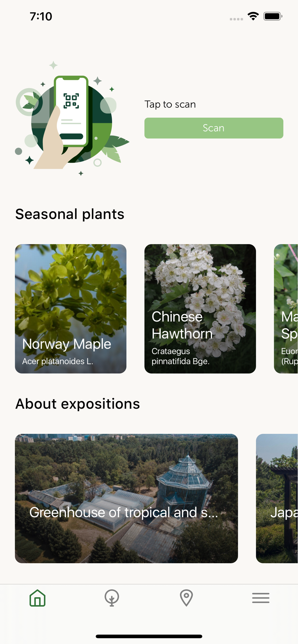Tap the Wi-Fi status icon
298x644 pixels.
253,16
